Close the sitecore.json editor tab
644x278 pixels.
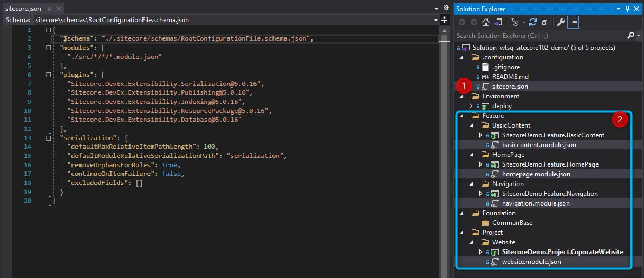[58, 9]
